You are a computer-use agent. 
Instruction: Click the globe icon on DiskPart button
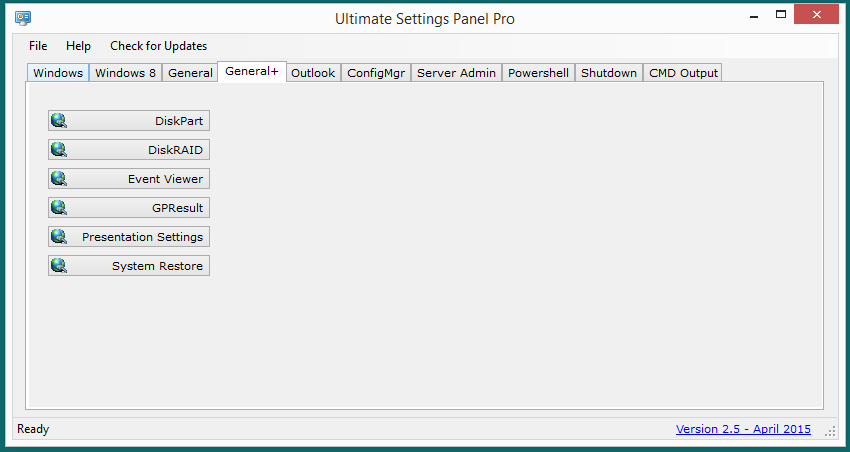coord(59,120)
